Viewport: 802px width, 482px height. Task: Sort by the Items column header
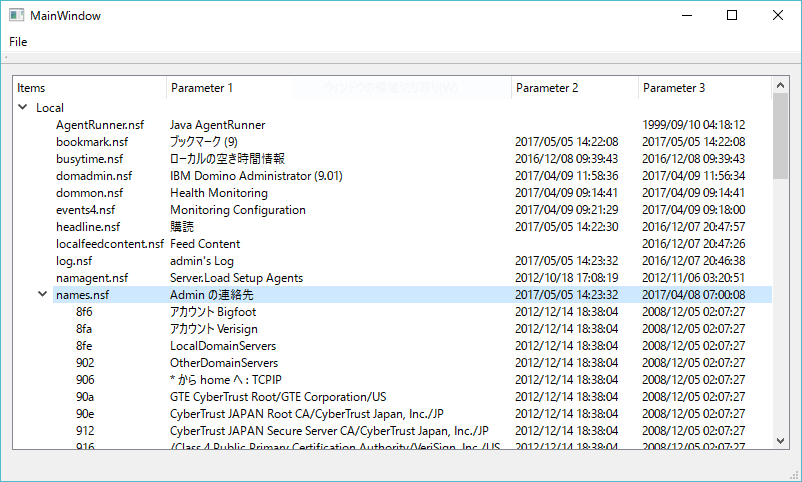click(90, 88)
